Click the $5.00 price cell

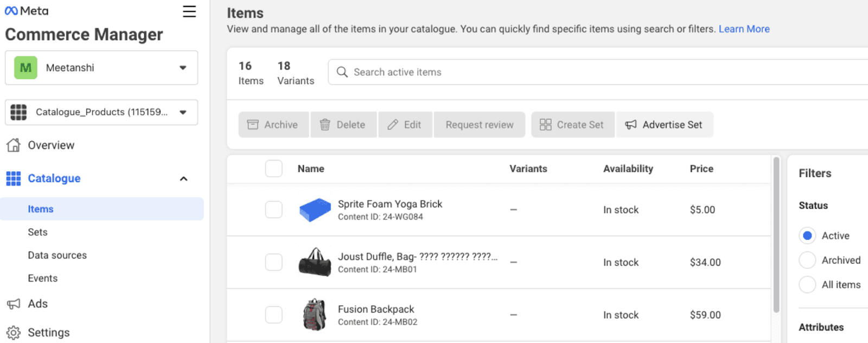(703, 210)
